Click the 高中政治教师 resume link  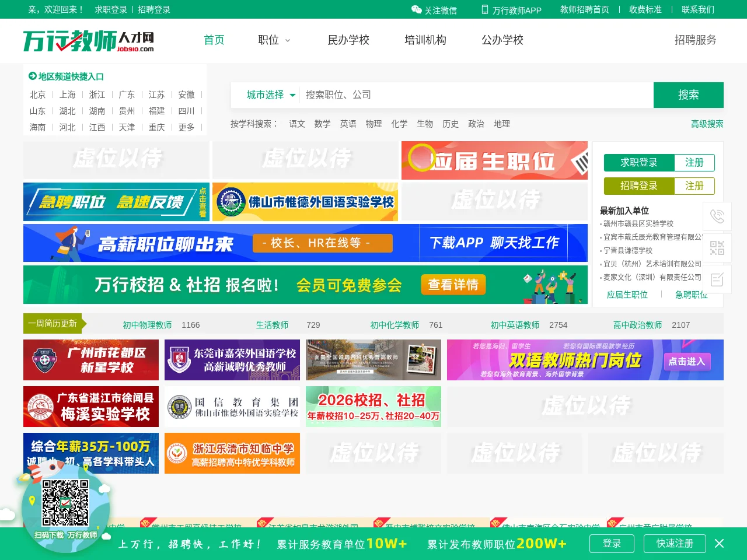pyautogui.click(x=637, y=325)
